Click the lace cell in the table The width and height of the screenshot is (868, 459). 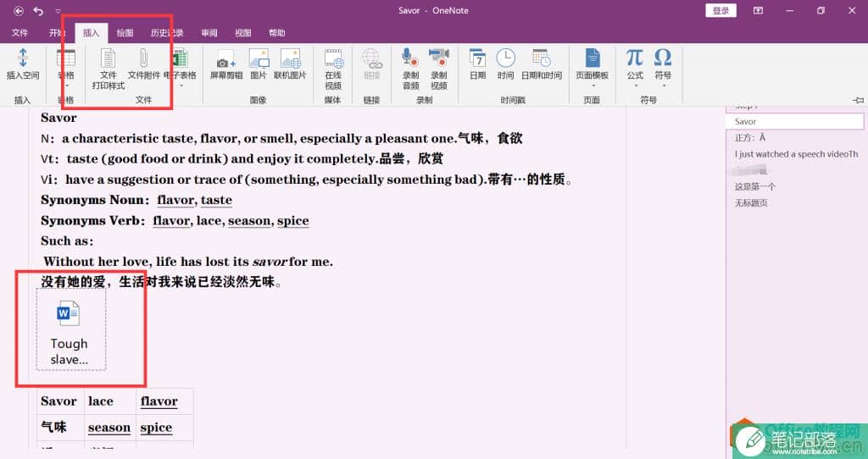coord(110,401)
